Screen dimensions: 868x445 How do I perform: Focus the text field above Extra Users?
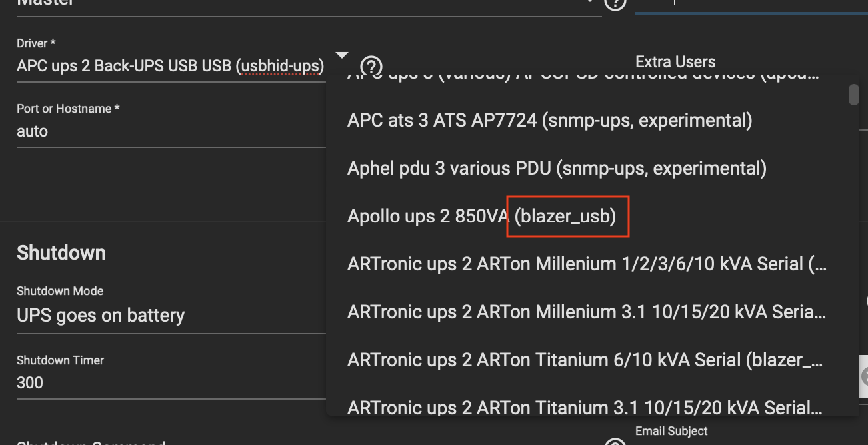tap(747, 4)
